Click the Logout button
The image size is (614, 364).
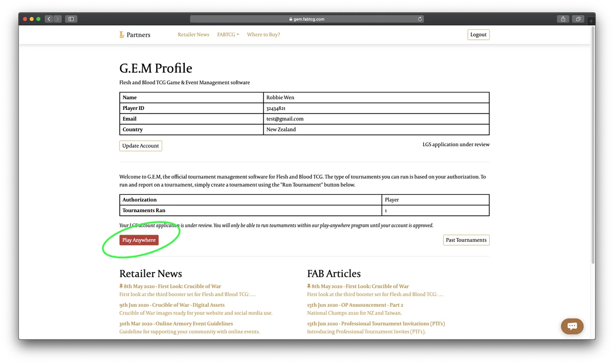coord(478,35)
